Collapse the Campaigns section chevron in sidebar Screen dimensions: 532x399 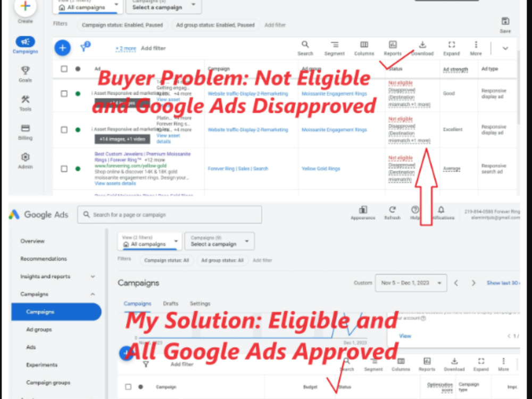point(93,294)
